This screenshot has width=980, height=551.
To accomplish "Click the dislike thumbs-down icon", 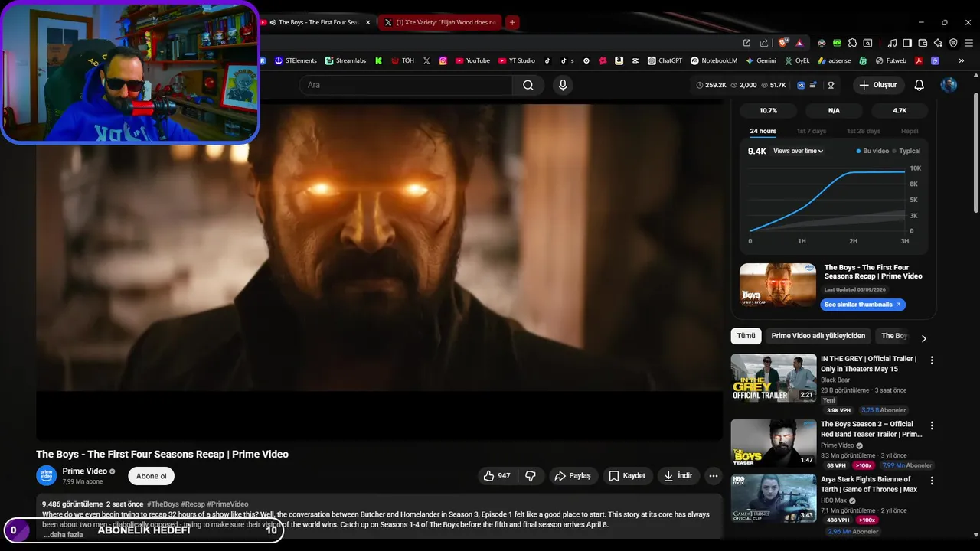I will click(x=531, y=476).
